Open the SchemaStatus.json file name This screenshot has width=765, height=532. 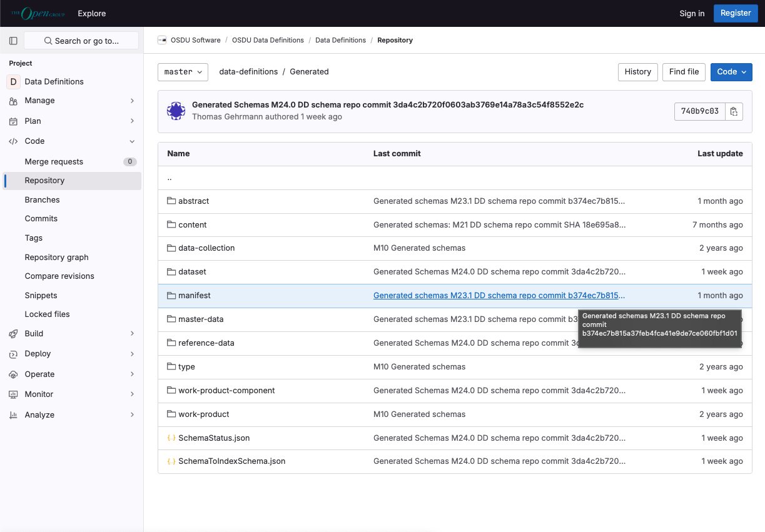(x=214, y=438)
